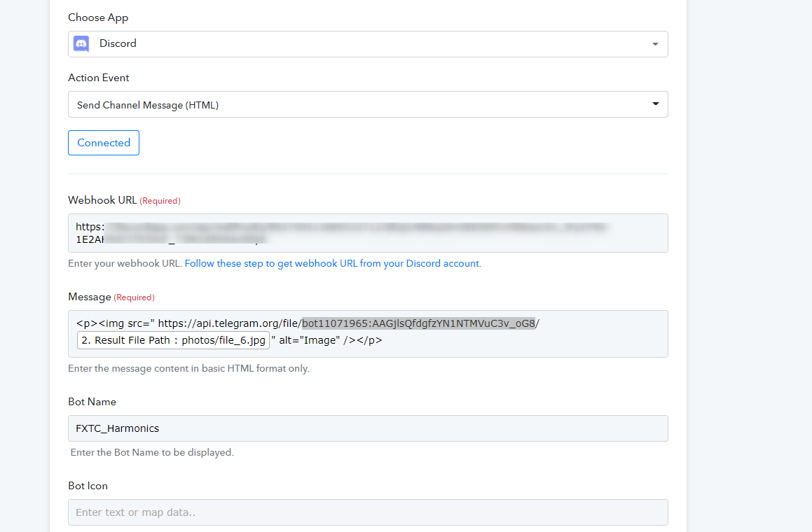812x532 pixels.
Task: Click the Bot Name label
Action: (92, 402)
